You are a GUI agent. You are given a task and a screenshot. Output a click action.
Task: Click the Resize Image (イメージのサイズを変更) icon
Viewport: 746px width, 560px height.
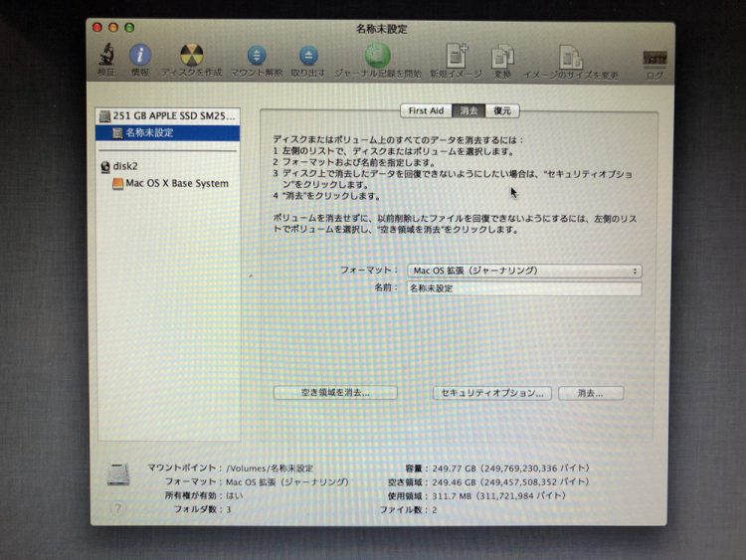point(571,57)
